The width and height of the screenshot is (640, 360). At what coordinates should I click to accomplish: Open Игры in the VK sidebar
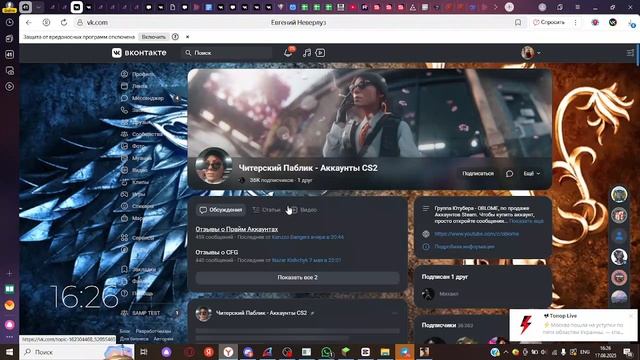[x=133, y=194]
